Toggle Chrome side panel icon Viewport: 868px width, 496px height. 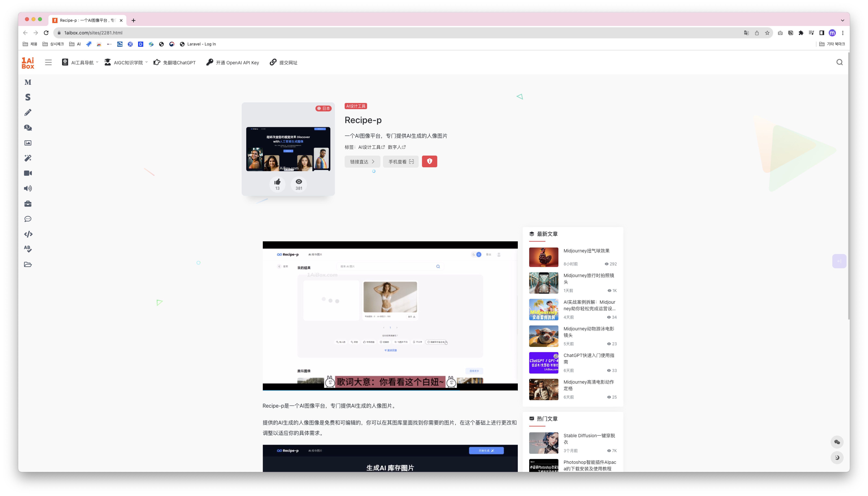(822, 33)
